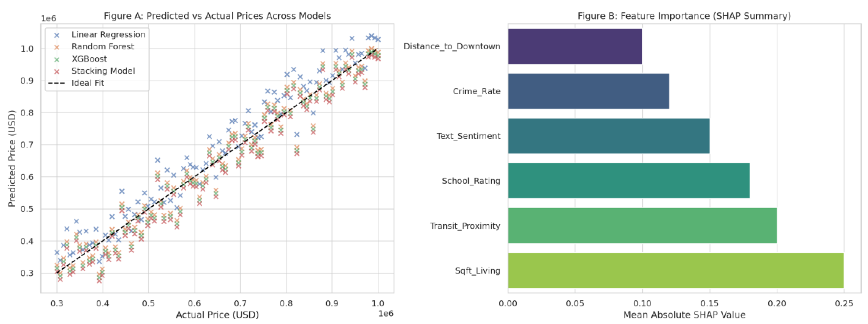Click the Random Forest legend marker
Viewport: 868px width, 324px height.
point(57,47)
